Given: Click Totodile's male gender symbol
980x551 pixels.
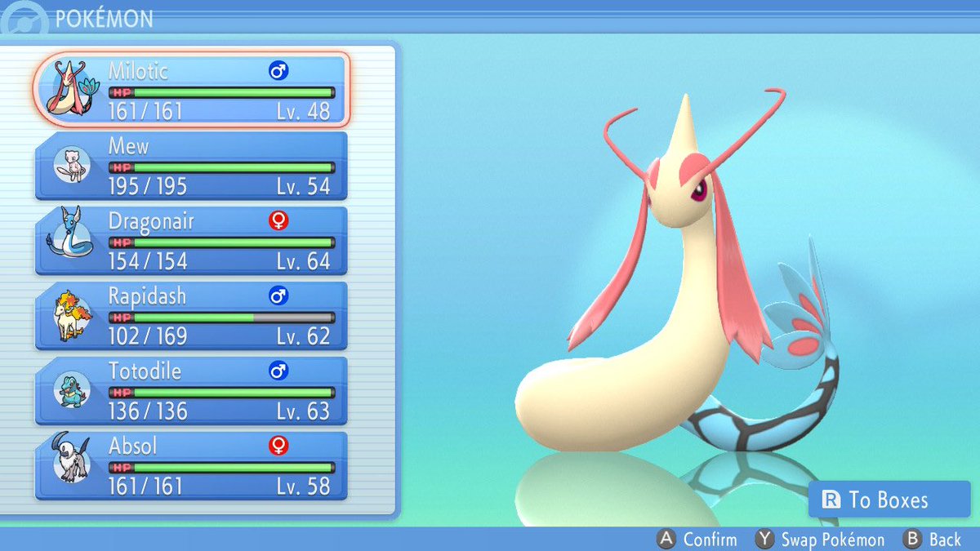Looking at the screenshot, I should (x=278, y=371).
